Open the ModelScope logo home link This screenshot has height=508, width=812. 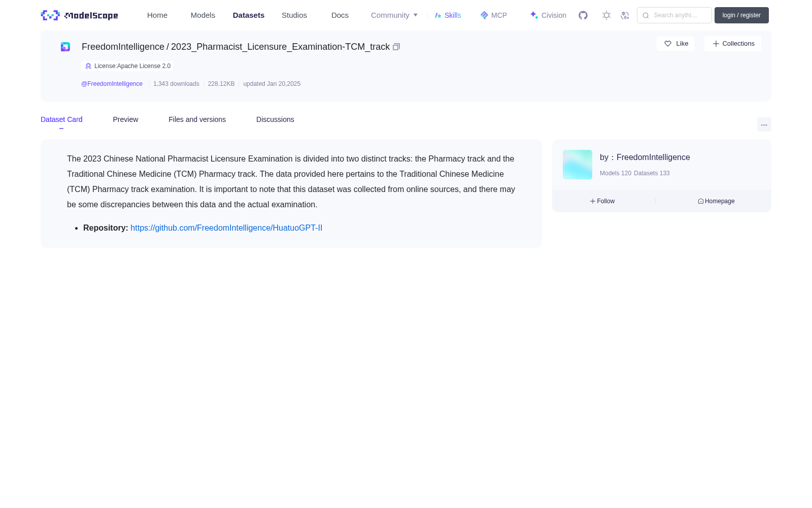coord(80,15)
